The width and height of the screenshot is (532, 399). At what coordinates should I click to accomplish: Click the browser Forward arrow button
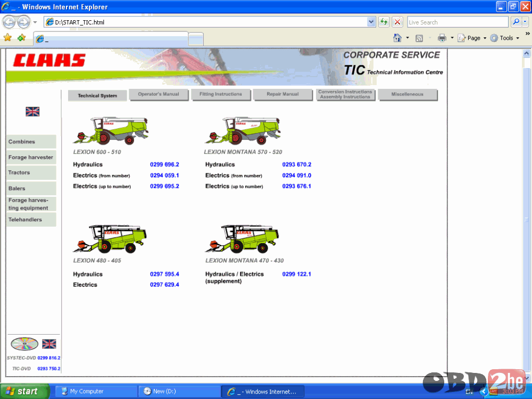(23, 22)
